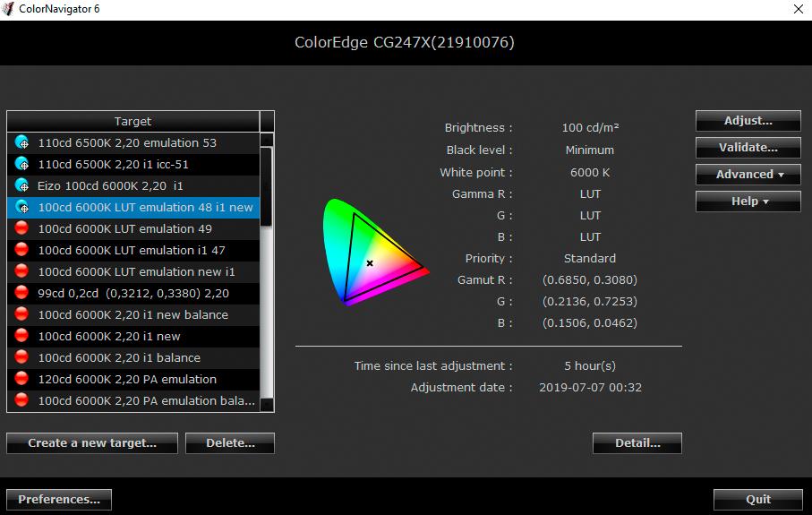
Task: Click the Target column header
Action: point(133,121)
